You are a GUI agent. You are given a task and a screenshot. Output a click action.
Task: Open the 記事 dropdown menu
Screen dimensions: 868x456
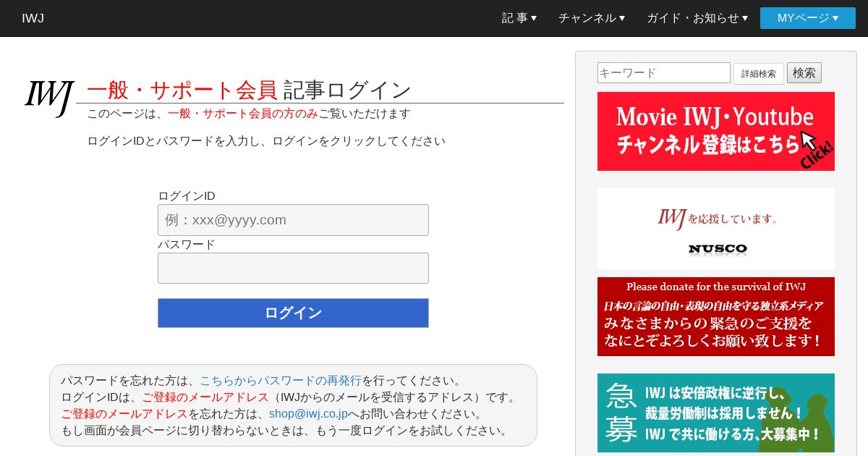519,18
